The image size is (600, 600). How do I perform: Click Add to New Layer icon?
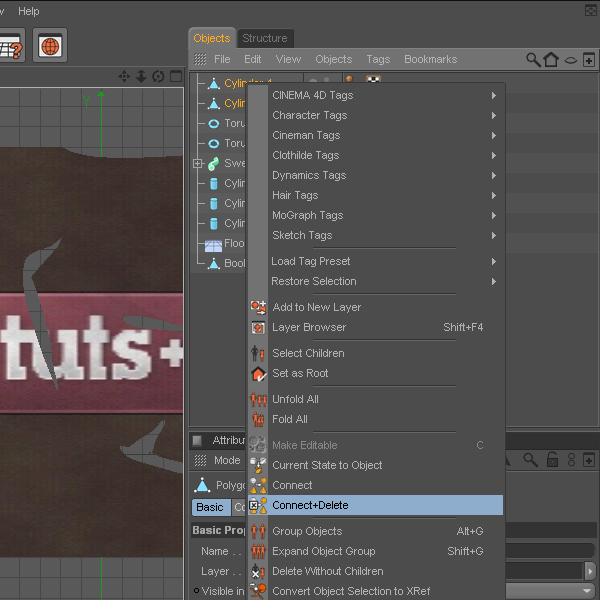point(258,307)
